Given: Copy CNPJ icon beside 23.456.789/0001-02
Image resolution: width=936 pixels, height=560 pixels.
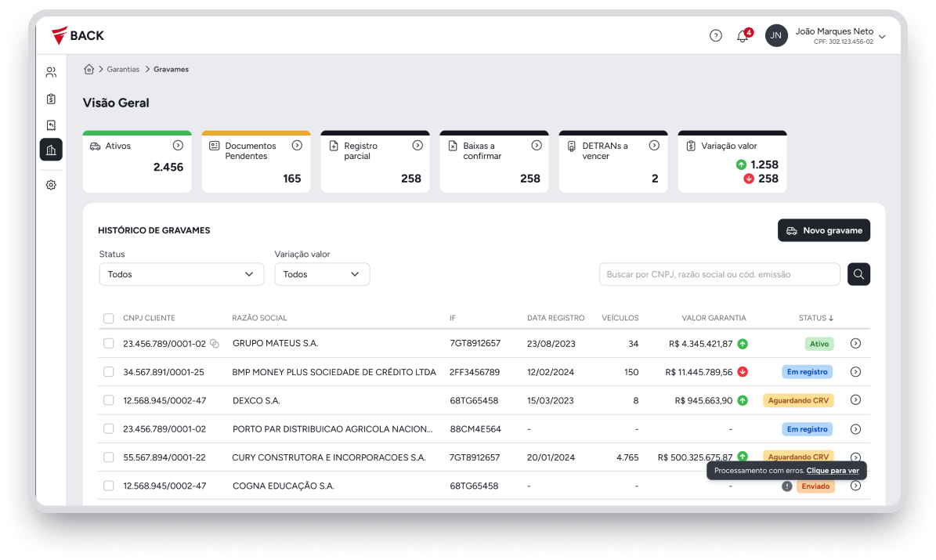Looking at the screenshot, I should (215, 344).
